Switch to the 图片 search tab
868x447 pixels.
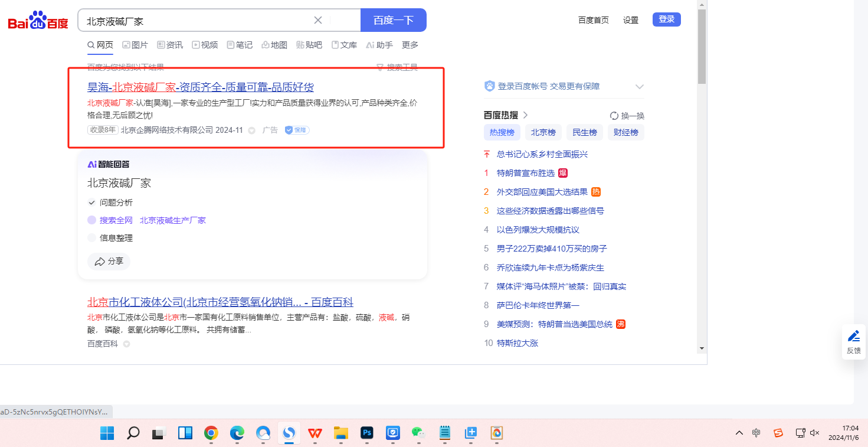tap(135, 45)
